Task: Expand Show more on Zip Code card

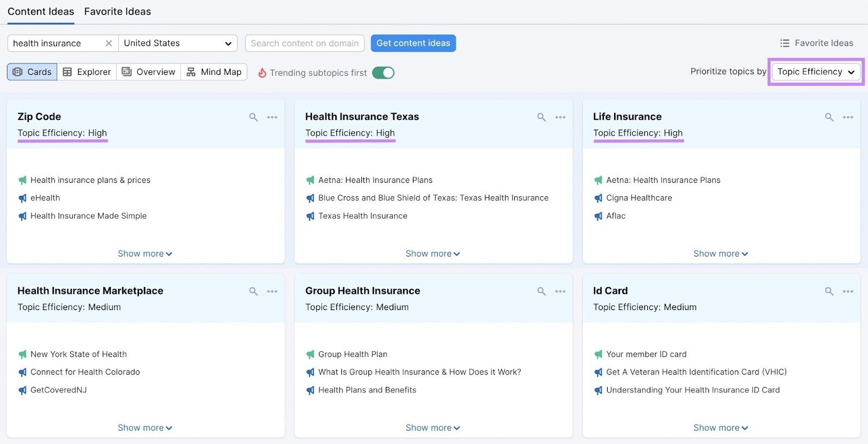Action: 145,254
